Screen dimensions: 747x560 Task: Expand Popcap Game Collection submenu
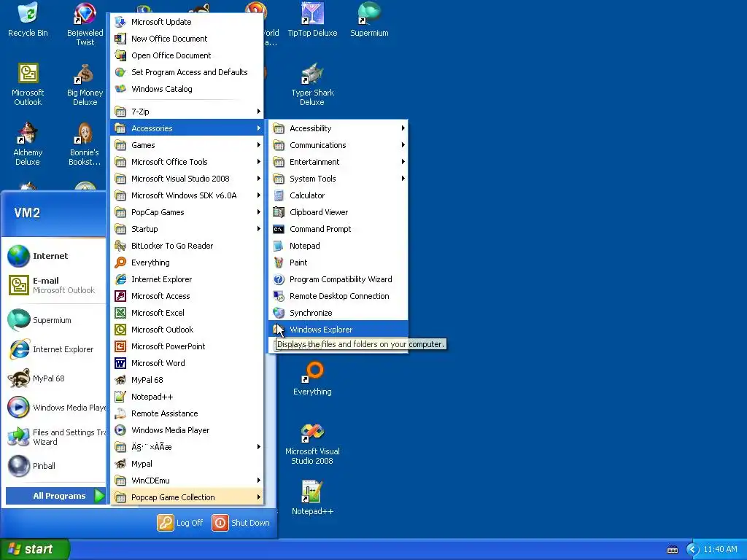[x=187, y=497]
